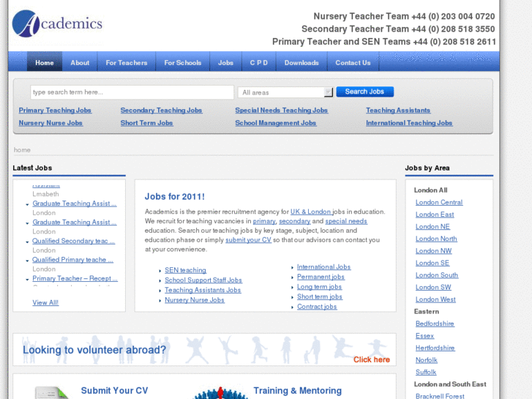Click 'Click here' on volunteer banner
This screenshot has width=532, height=399.
372,359
